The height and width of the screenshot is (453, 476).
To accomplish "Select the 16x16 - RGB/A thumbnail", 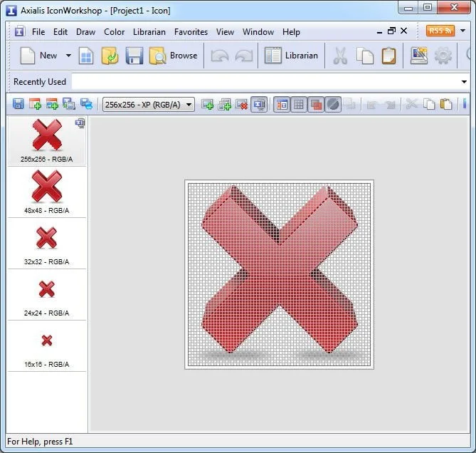I will [x=47, y=346].
